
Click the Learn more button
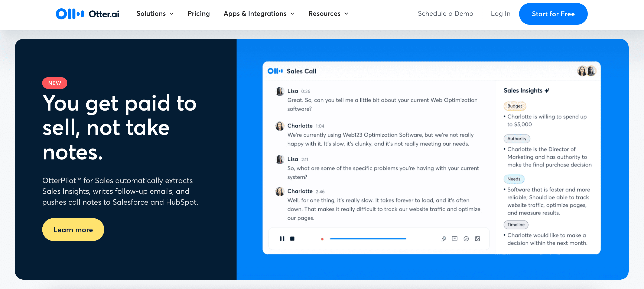(x=73, y=229)
